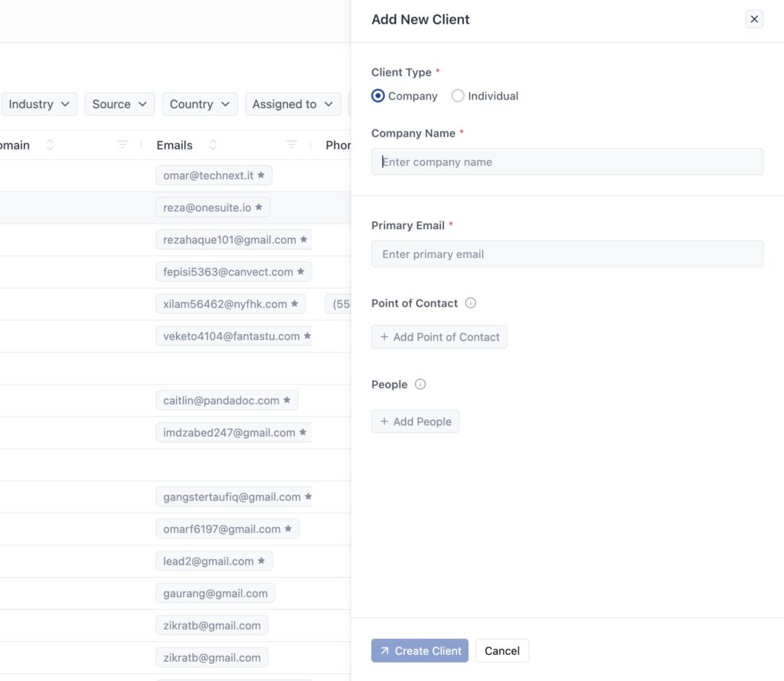The width and height of the screenshot is (784, 681).
Task: Open the filter icon on the Emails column
Action: click(x=291, y=145)
